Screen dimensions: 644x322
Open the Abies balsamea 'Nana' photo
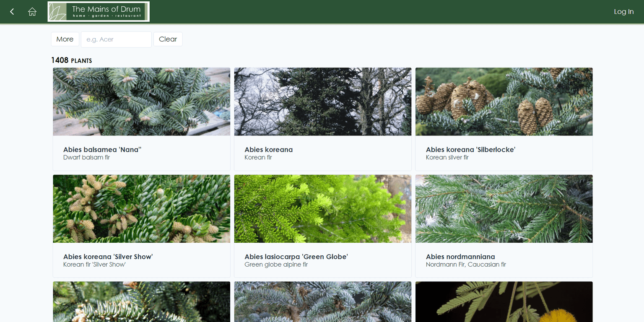142,101
